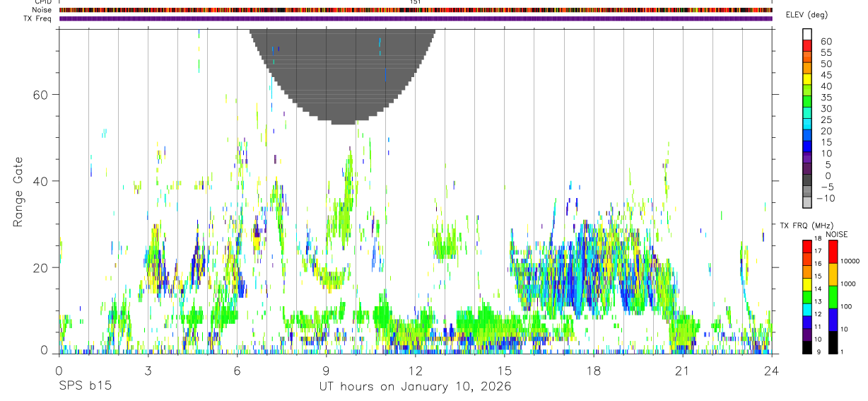Screen dimensions: 868x401
Task: Click the '1000' label in NOISE legend
Action: 849,284
